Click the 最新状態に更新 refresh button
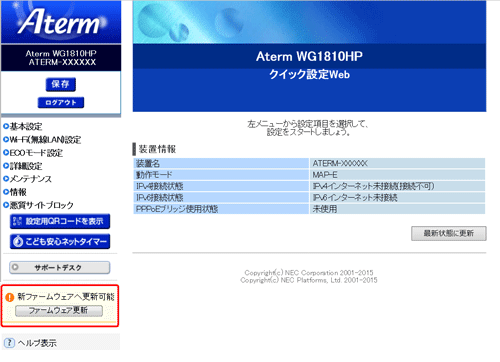 pyautogui.click(x=449, y=233)
